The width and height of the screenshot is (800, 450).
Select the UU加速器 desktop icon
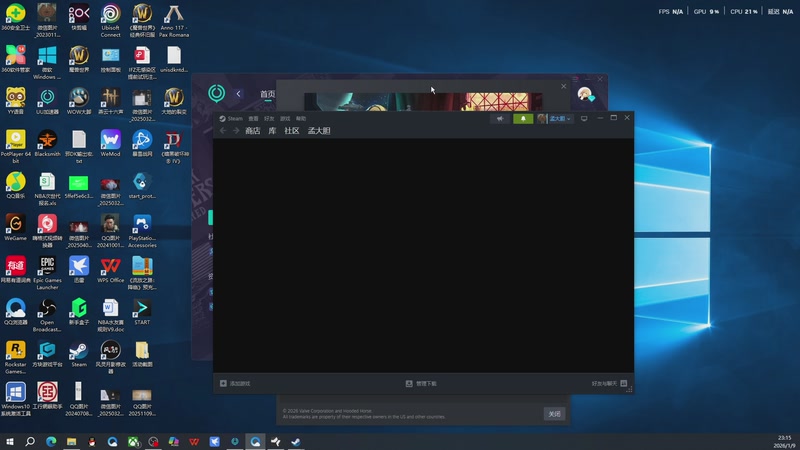point(47,101)
